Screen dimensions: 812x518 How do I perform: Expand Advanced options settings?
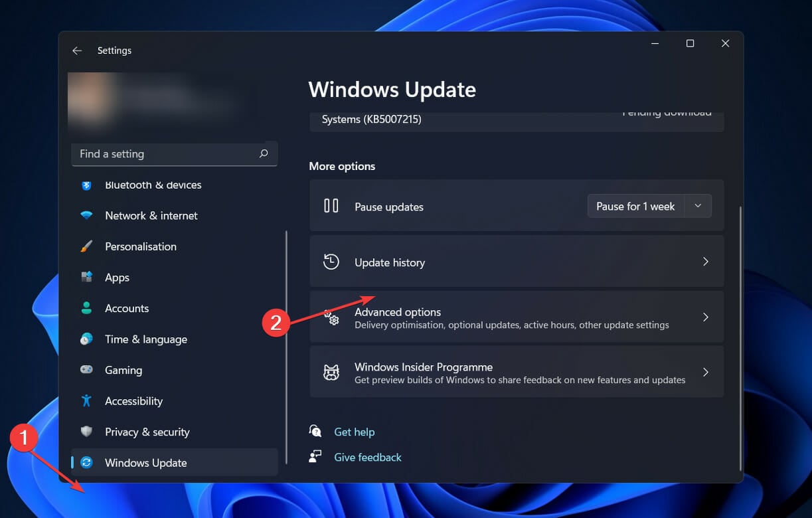[x=517, y=317]
